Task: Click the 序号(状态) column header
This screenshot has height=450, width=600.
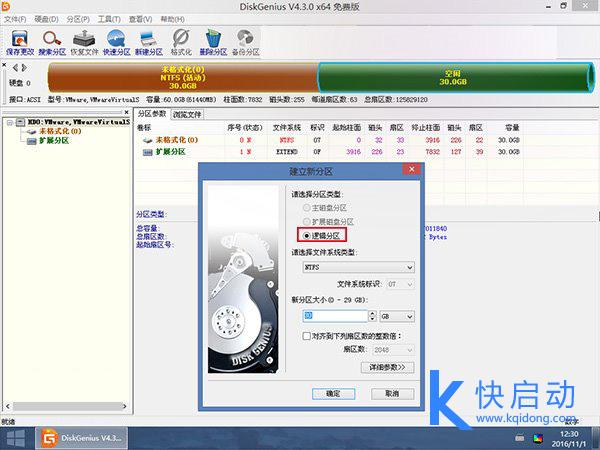Action: coord(245,127)
